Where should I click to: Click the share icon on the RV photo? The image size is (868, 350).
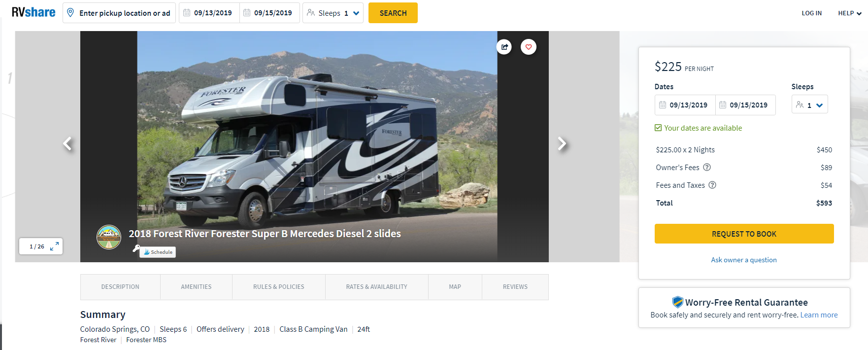tap(504, 47)
